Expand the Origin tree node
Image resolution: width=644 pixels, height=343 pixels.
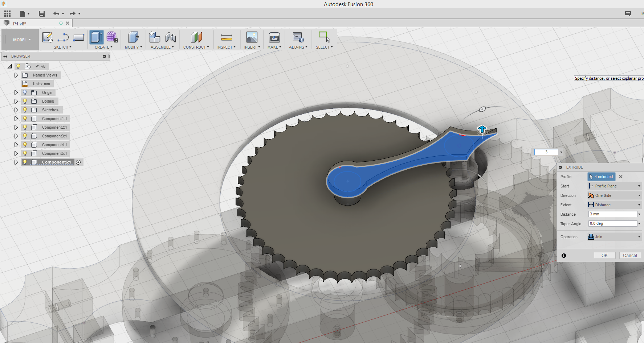[16, 92]
